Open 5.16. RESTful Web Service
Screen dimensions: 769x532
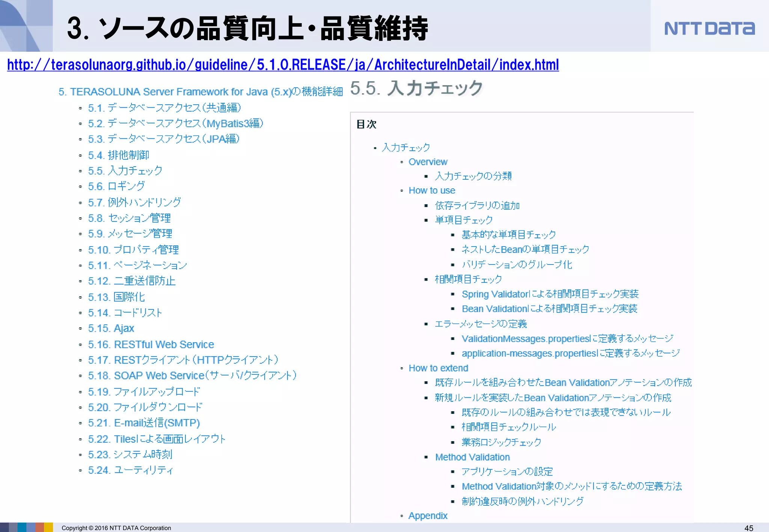(x=151, y=344)
